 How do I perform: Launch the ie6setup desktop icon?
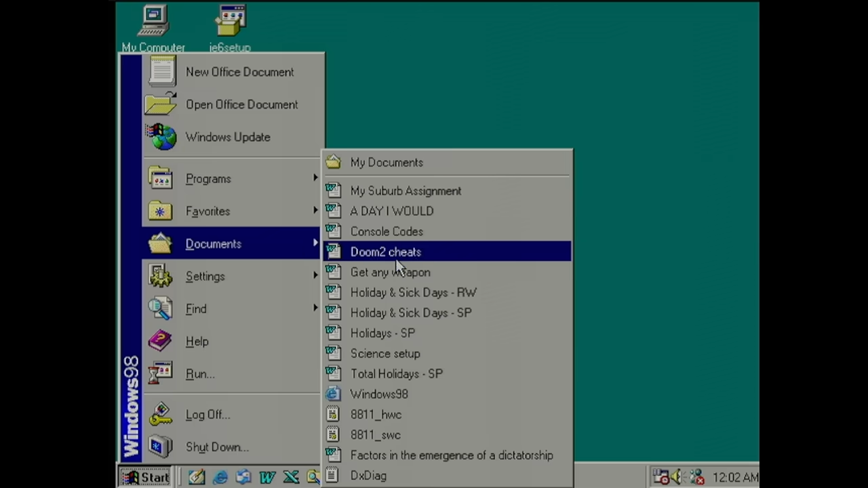click(230, 29)
